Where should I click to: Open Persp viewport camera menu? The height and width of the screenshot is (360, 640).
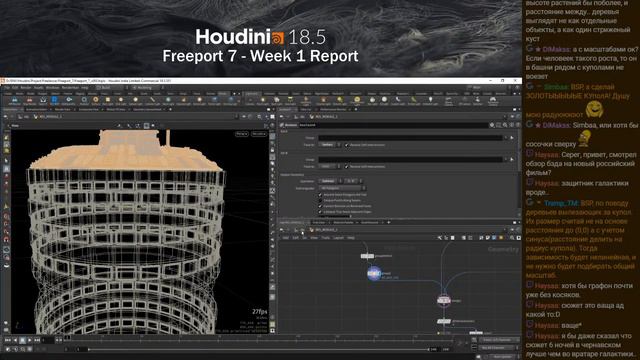(242, 134)
